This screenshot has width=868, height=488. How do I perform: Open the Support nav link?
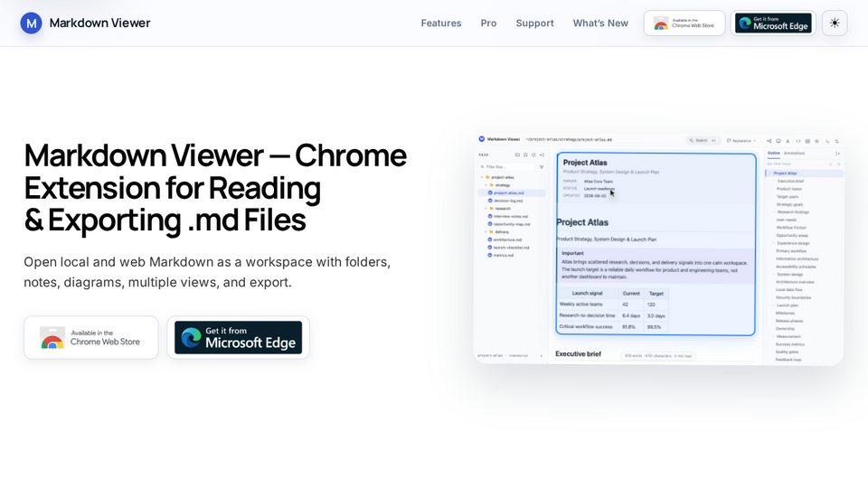pyautogui.click(x=534, y=23)
